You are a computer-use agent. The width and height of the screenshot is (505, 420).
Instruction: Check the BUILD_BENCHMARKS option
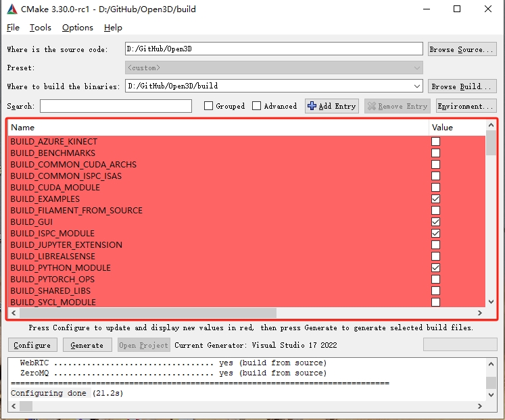435,153
